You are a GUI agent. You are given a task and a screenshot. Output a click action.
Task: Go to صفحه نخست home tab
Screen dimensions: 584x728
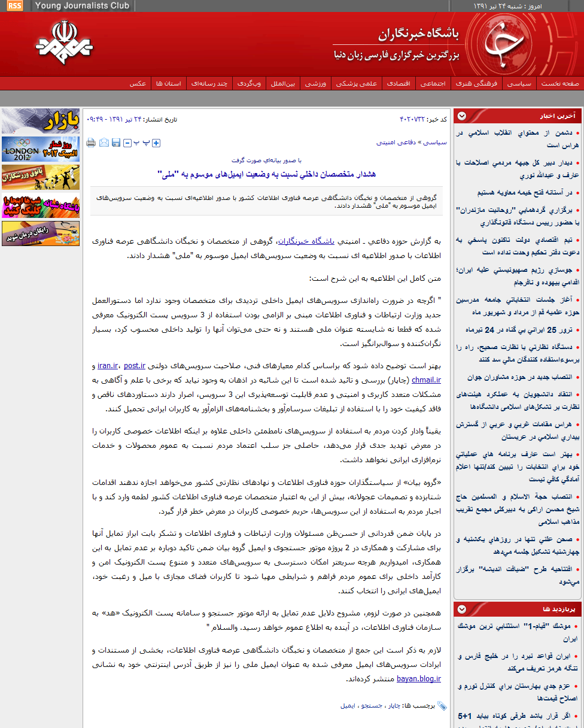point(559,84)
